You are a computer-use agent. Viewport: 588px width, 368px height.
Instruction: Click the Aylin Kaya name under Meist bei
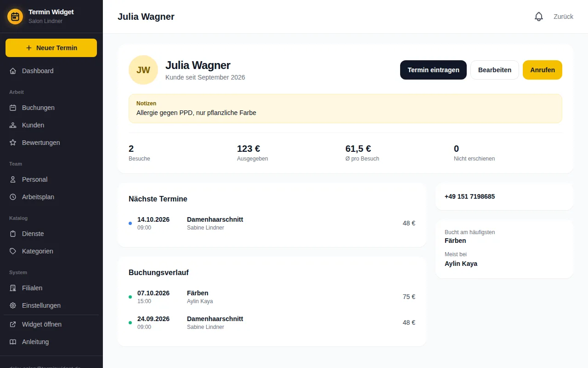[x=461, y=264]
